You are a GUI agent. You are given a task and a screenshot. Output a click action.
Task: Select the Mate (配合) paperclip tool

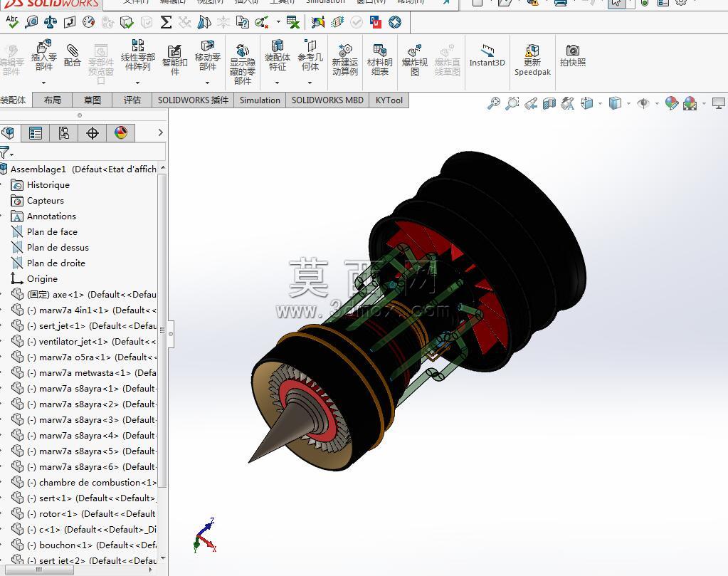72,56
